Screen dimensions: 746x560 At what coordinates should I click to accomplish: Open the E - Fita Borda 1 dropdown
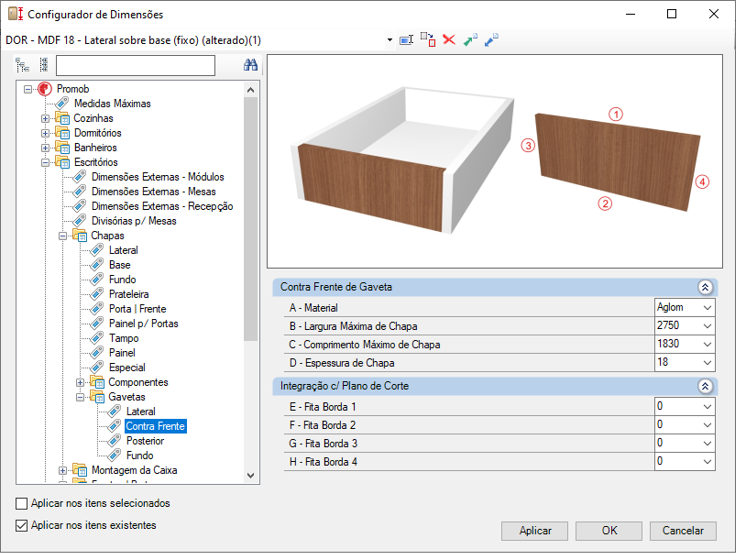pyautogui.click(x=708, y=407)
